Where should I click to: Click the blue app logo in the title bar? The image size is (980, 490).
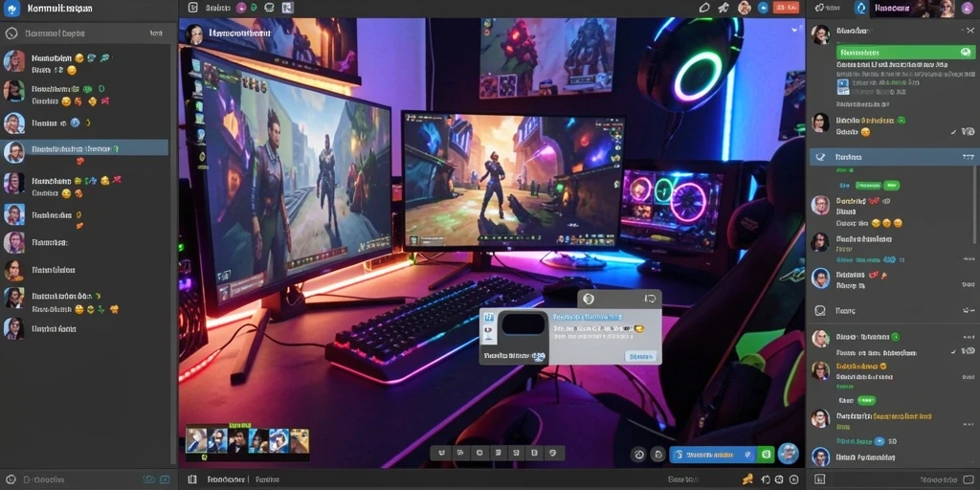(11, 8)
